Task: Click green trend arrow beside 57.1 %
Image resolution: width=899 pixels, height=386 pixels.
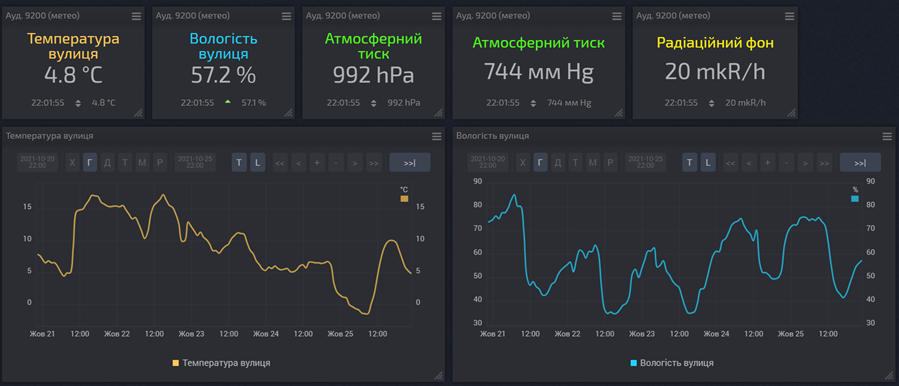Action: [x=228, y=102]
